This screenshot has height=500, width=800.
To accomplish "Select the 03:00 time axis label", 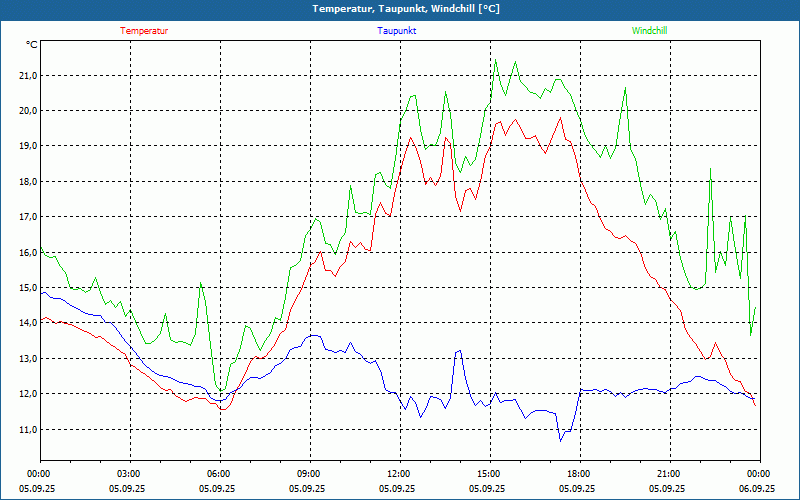I will 129,474.
